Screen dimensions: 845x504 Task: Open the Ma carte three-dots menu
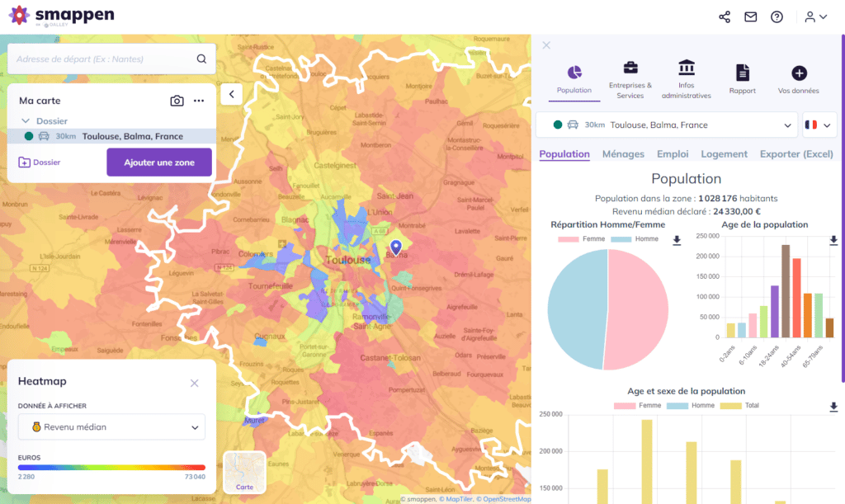pos(199,101)
